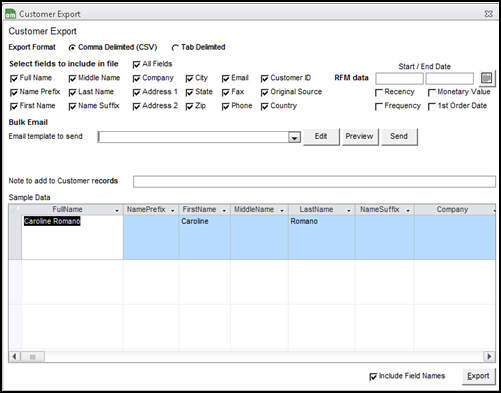Open the FullName column filter dropdown

pyautogui.click(x=117, y=211)
